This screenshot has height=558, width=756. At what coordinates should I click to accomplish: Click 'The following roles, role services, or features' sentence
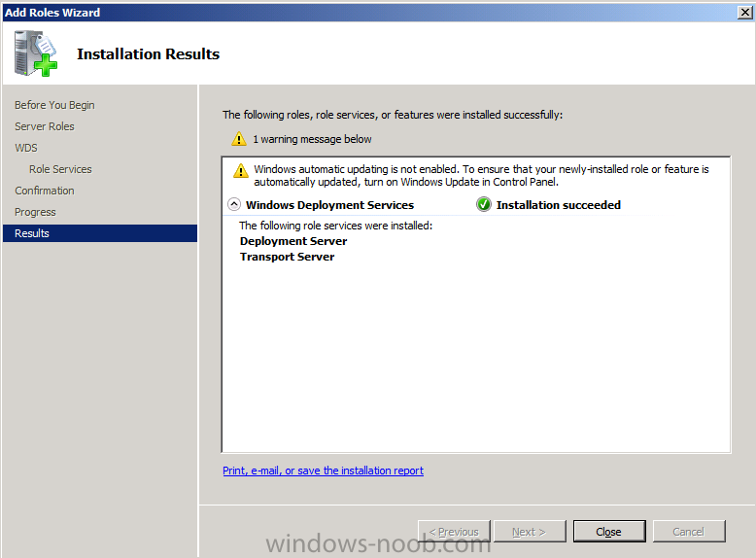393,115
